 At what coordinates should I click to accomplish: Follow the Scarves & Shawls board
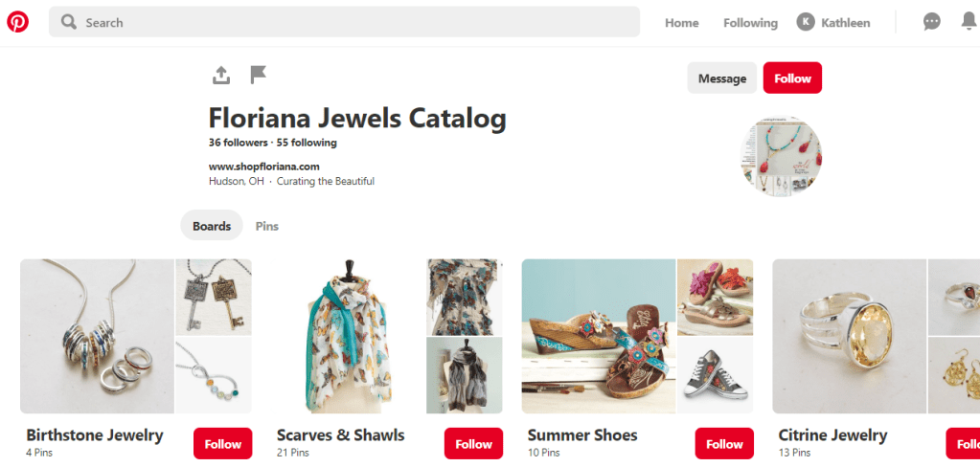coord(473,444)
